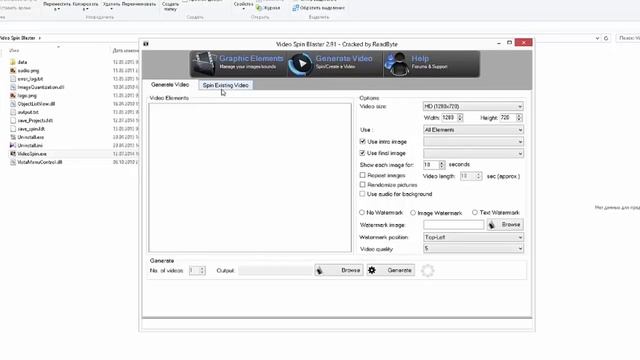Select the logo.png file icon in Explorer
Image resolution: width=640 pixels, height=360 pixels.
(13, 96)
